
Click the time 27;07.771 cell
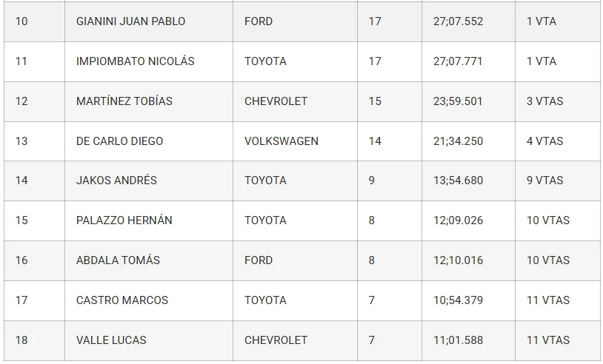coord(458,61)
